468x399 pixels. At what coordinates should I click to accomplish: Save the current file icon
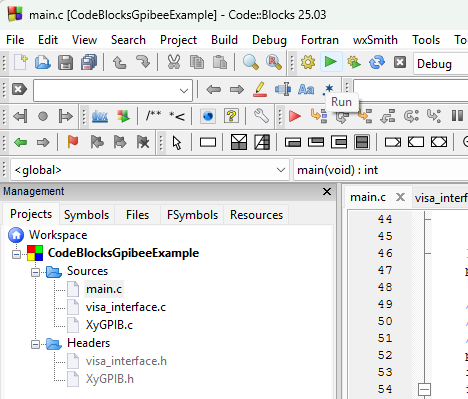65,62
